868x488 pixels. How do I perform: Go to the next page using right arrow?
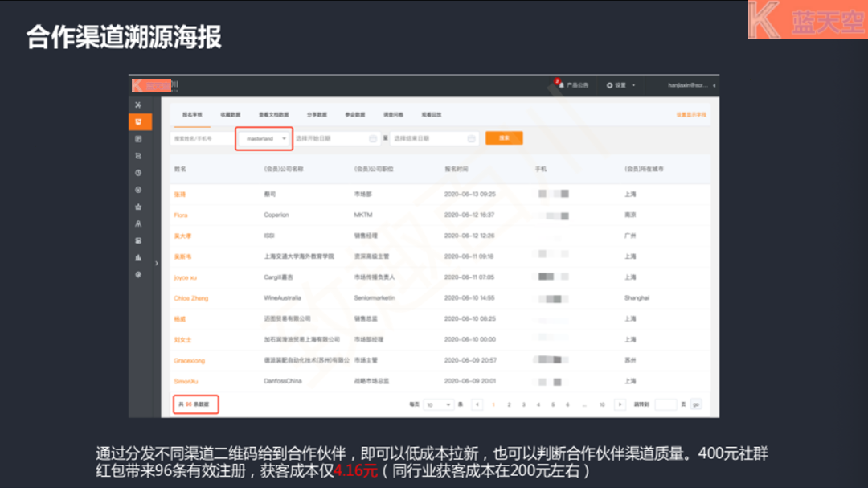620,404
